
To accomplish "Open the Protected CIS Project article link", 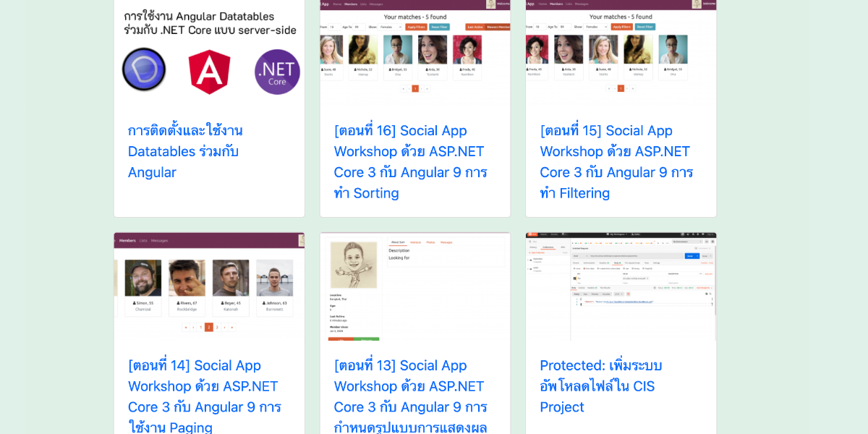I will pyautogui.click(x=600, y=386).
